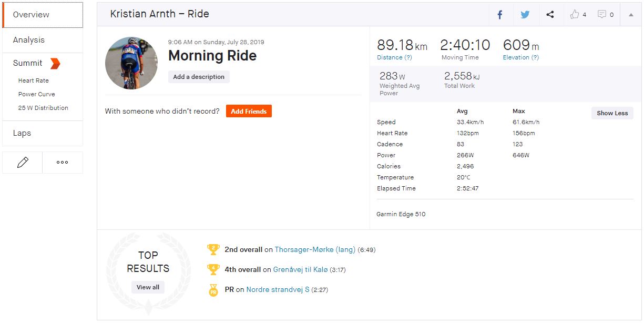
Task: Select Power Curve in the sidebar
Action: point(37,94)
